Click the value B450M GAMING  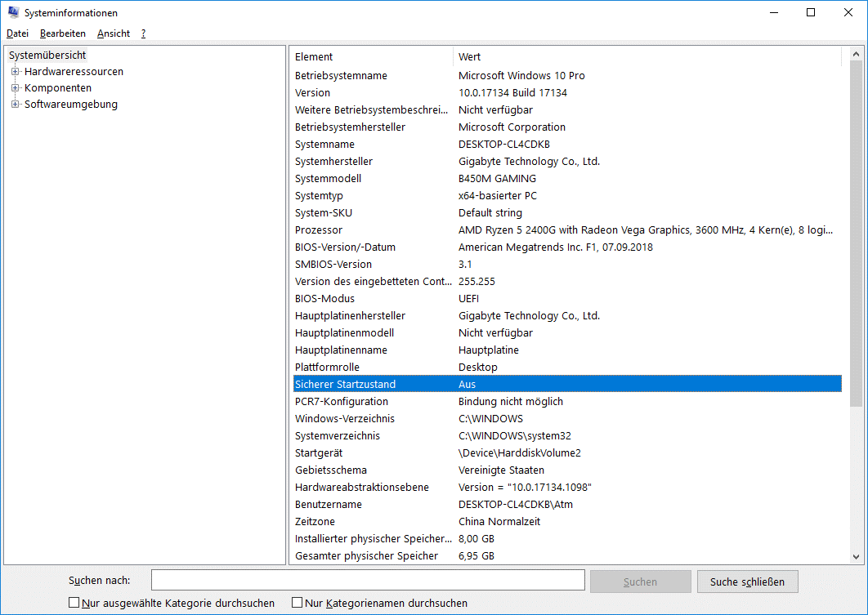pyautogui.click(x=497, y=179)
